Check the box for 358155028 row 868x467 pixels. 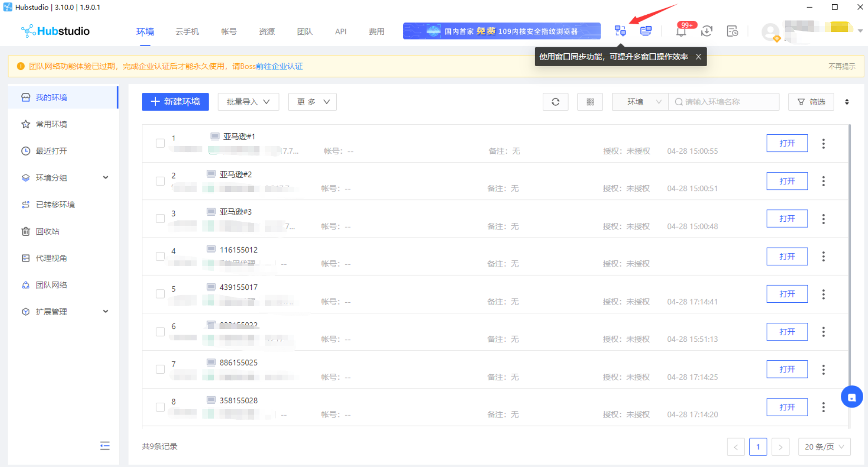[x=160, y=407]
